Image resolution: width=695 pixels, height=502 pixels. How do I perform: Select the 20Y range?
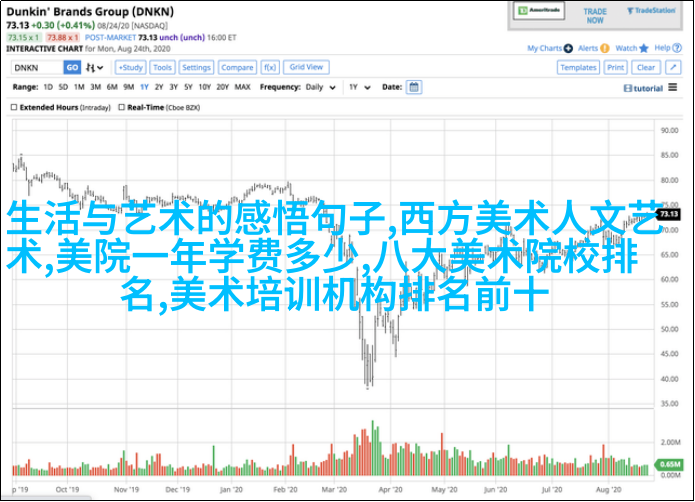[x=223, y=87]
